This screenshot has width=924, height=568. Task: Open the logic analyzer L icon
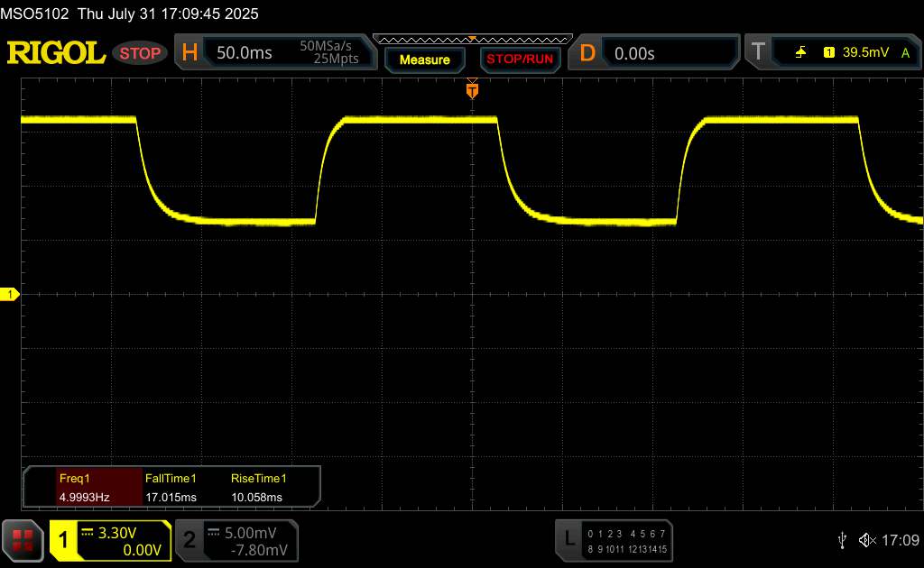tap(569, 538)
